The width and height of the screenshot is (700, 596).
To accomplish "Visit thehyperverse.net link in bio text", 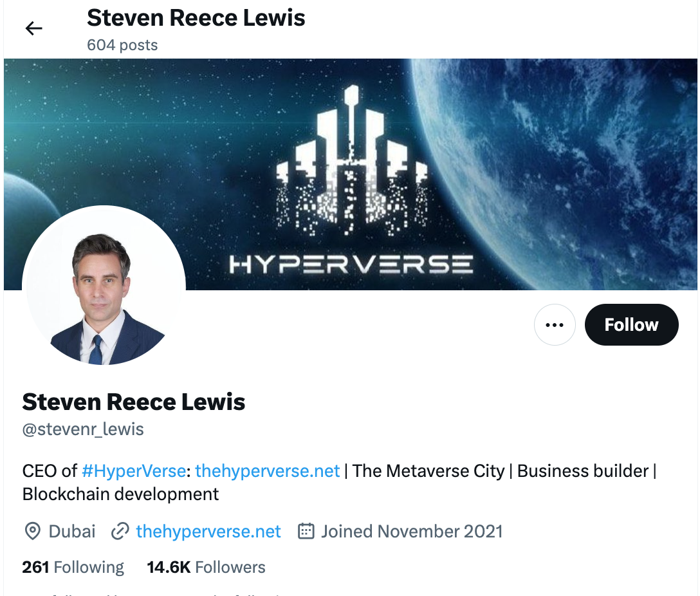I will coord(268,471).
